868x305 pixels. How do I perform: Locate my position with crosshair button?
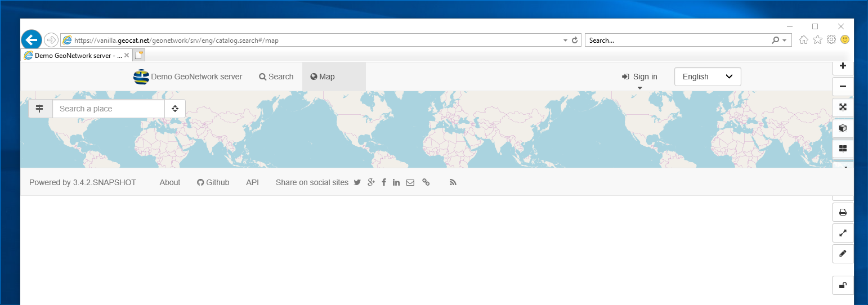[175, 109]
